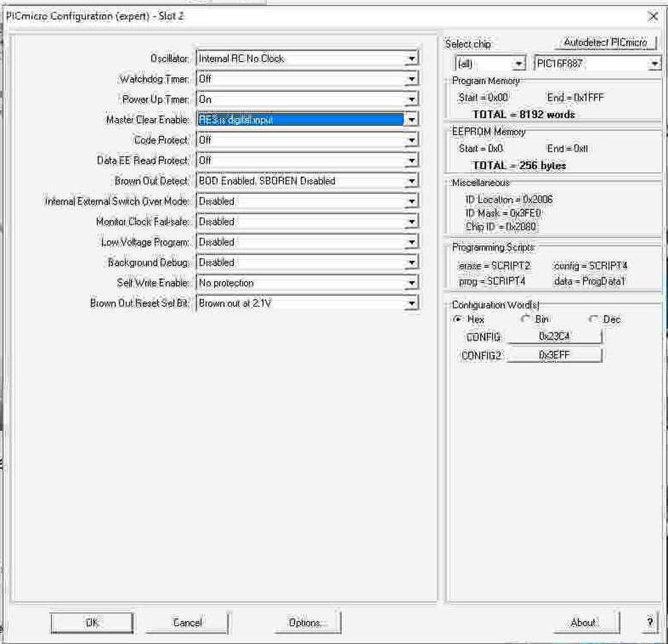Screen dimensions: 668x644
Task: Click the 'data = ProgData1' text
Action: pos(589,281)
